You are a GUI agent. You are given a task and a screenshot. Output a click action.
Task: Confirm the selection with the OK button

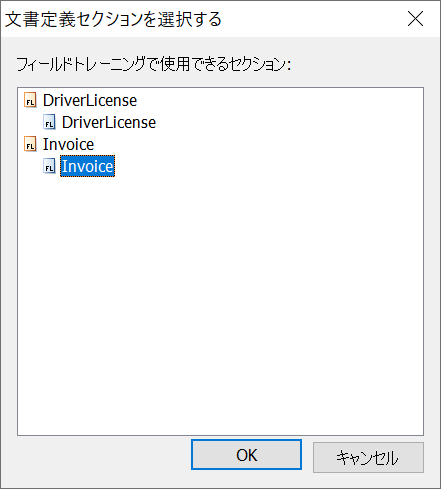pos(246,455)
